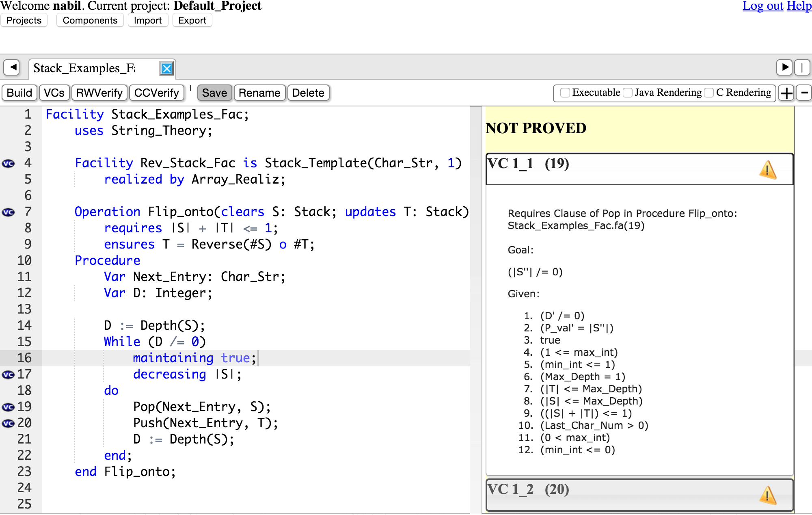The image size is (812, 515).
Task: Open the Import menu
Action: (x=148, y=20)
